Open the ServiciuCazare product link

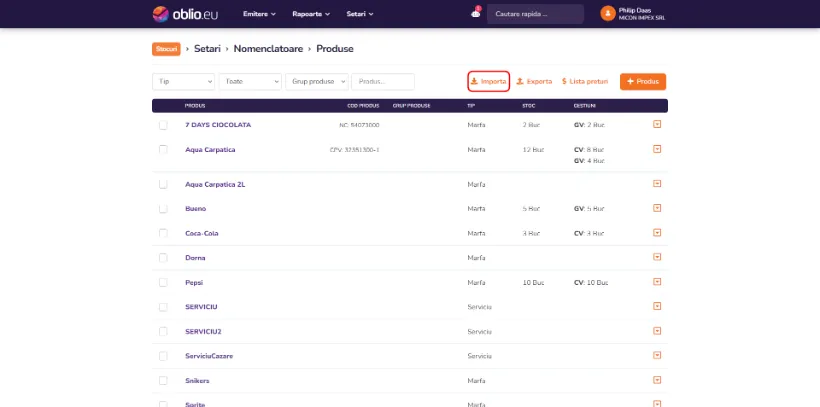(209, 356)
